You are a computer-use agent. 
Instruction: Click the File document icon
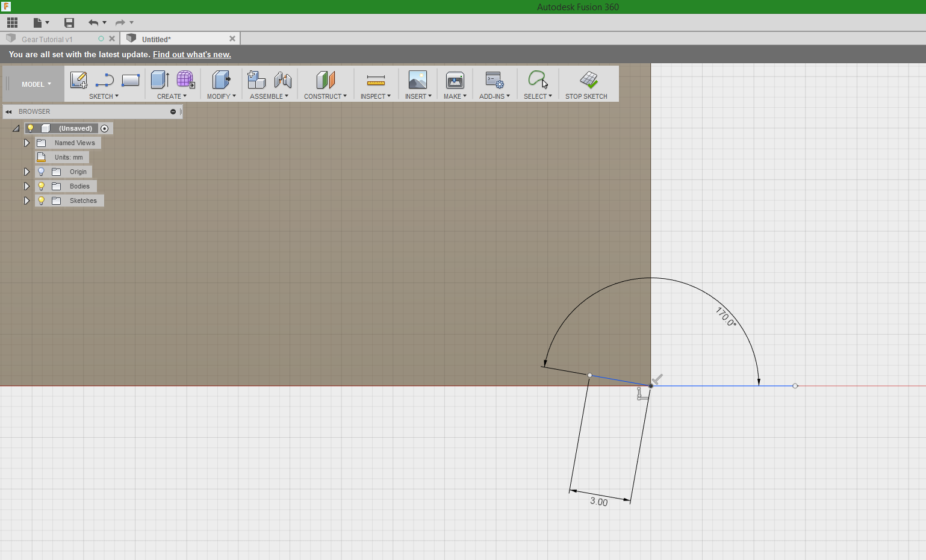[x=37, y=23]
